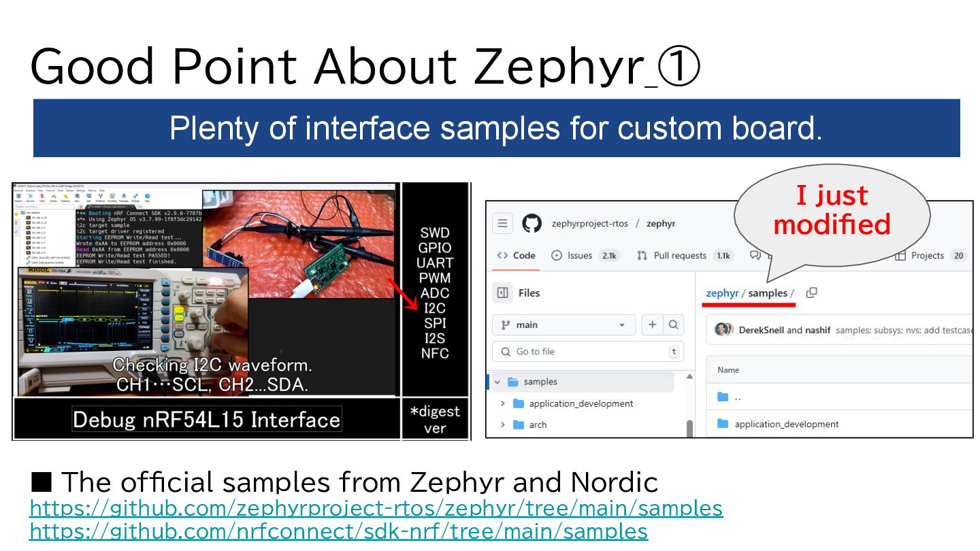Open DerekSnell's profile link

coord(761,330)
